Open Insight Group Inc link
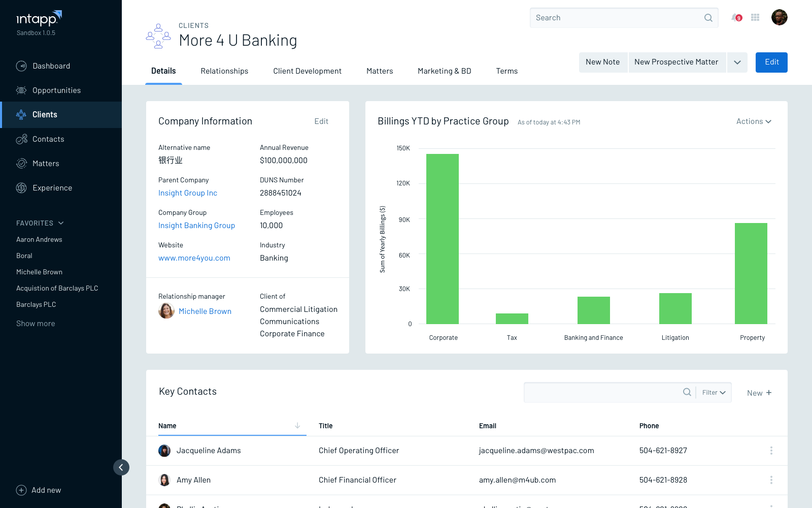Screen dimensions: 812x508 [x=188, y=193]
